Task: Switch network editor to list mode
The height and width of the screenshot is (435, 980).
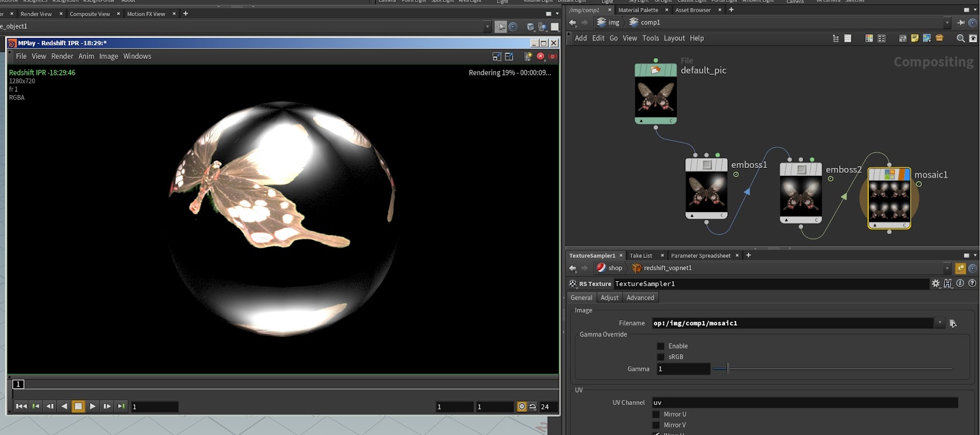Action: [848, 38]
